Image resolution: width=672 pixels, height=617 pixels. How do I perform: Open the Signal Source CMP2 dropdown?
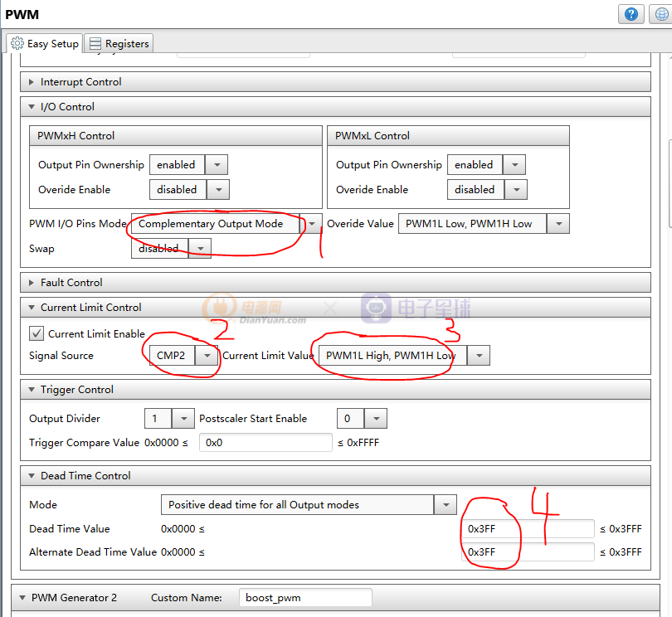click(207, 356)
